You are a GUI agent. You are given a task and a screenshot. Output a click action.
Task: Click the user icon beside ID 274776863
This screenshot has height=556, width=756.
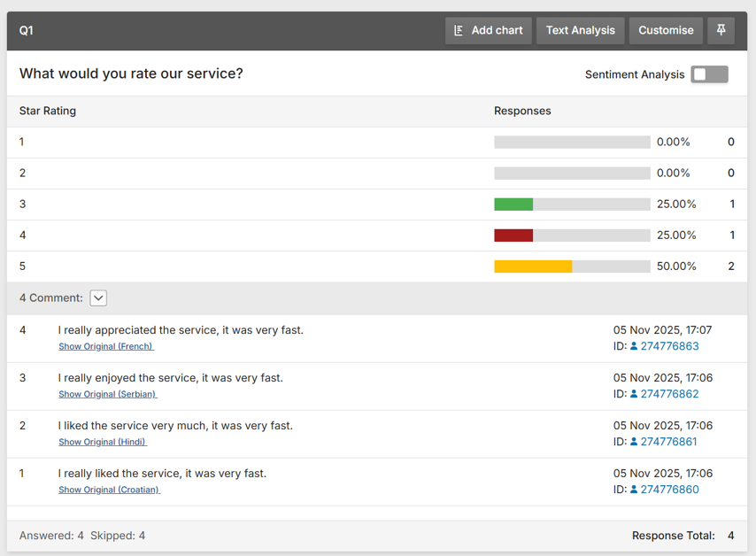click(x=634, y=346)
